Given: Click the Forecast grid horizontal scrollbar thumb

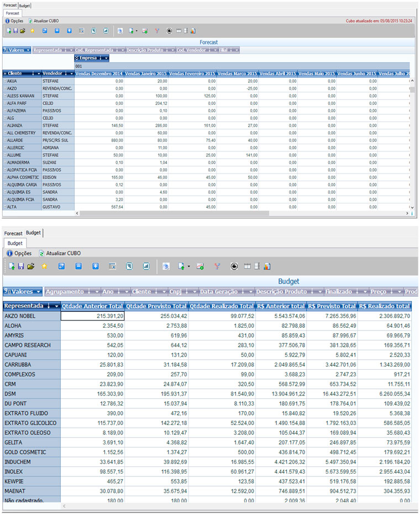Looking at the screenshot, I should click(175, 213).
